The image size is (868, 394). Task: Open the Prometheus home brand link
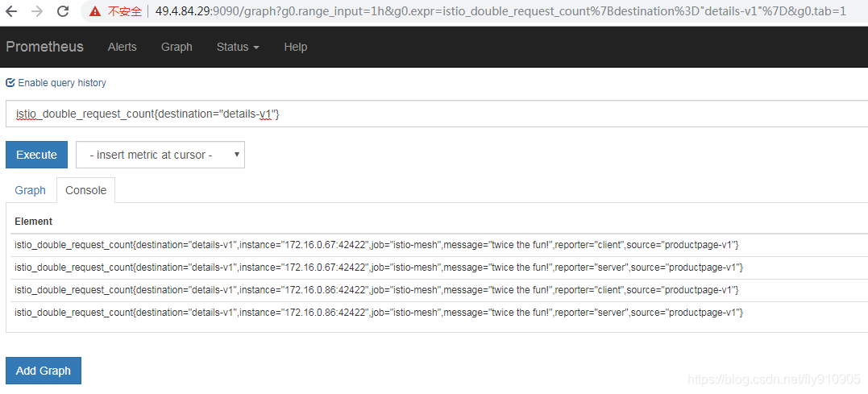45,47
